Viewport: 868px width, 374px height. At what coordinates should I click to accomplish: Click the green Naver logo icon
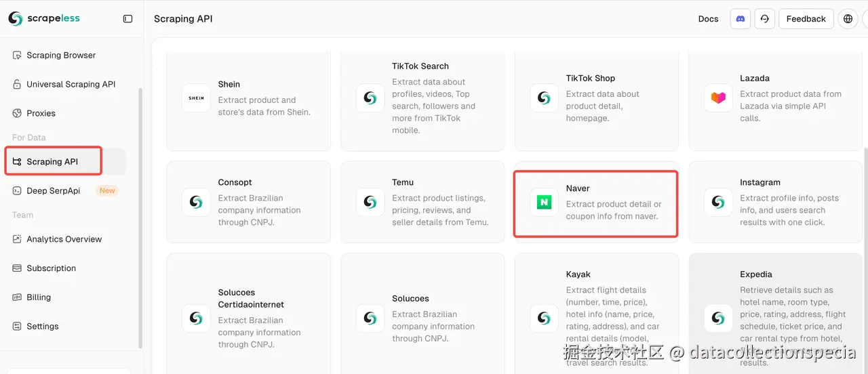pos(544,203)
